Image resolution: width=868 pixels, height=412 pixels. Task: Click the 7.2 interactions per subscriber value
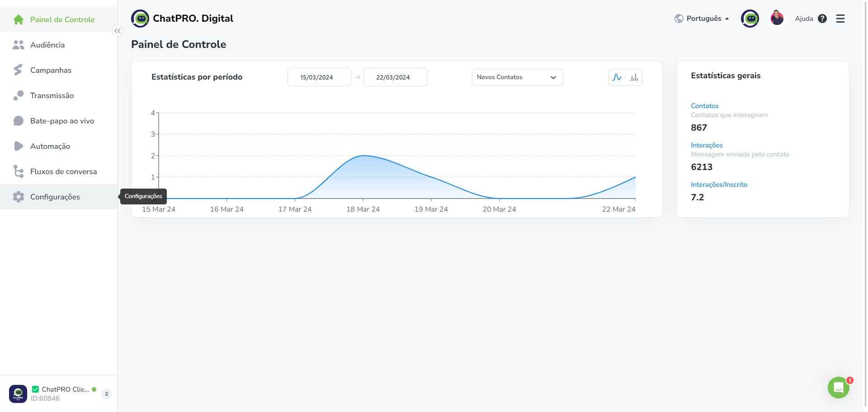point(697,197)
